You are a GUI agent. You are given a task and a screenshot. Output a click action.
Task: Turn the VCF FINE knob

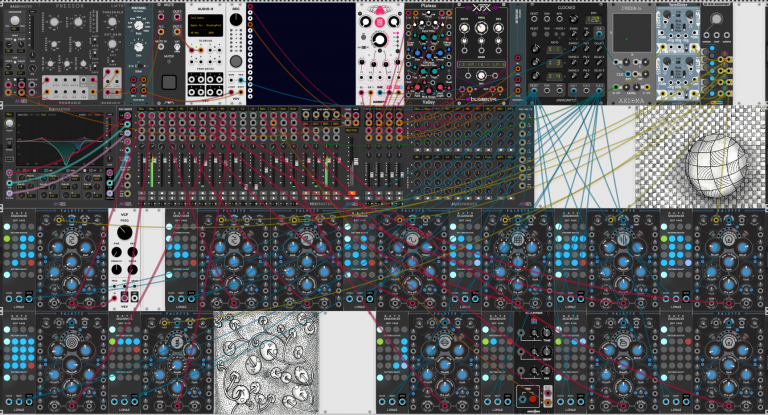click(117, 252)
